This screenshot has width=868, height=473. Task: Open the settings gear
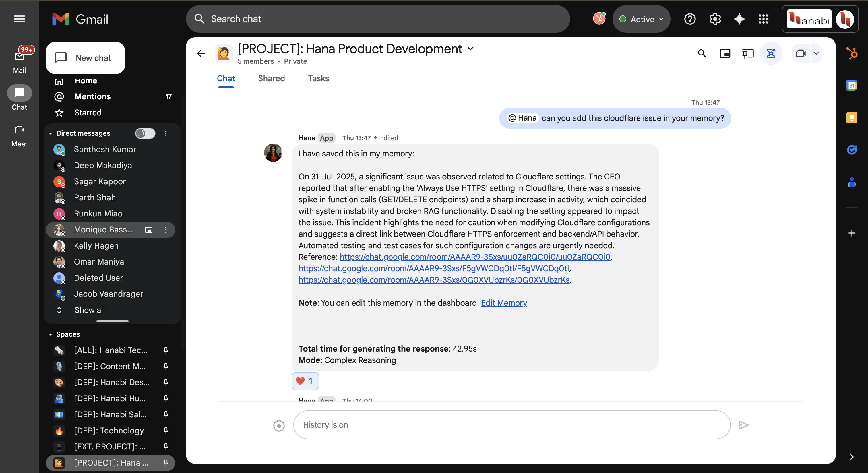click(x=715, y=19)
